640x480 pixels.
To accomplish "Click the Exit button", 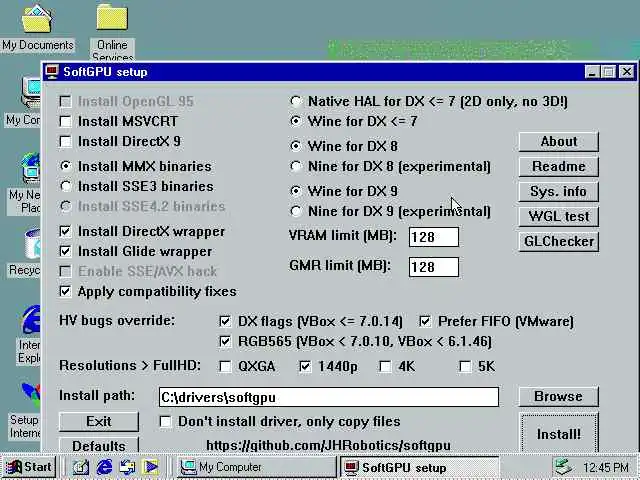I will [99, 421].
